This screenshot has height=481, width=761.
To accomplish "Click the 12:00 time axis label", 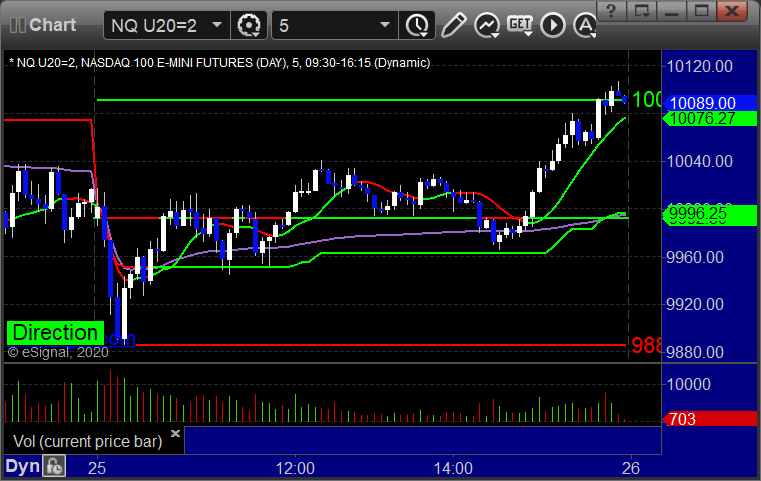I will point(295,468).
